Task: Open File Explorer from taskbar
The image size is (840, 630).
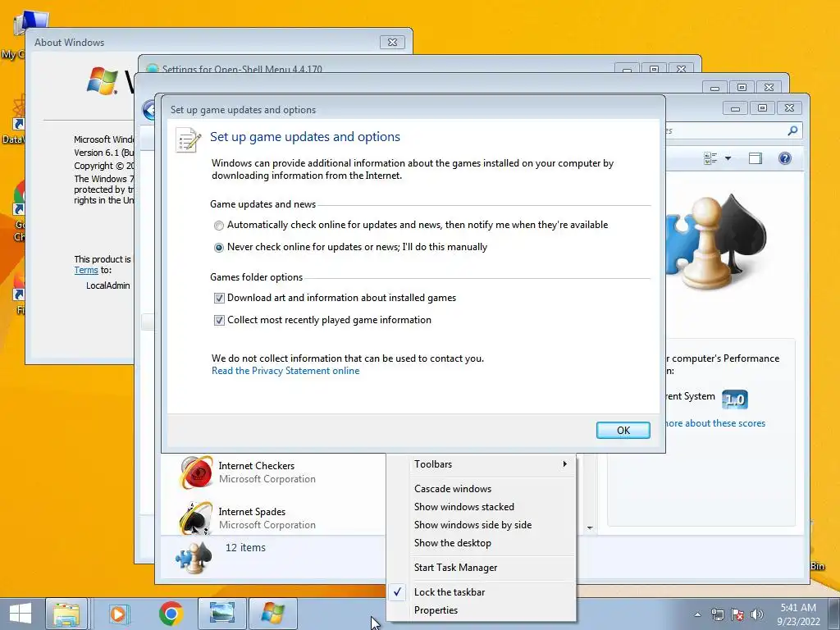Action: [66, 614]
